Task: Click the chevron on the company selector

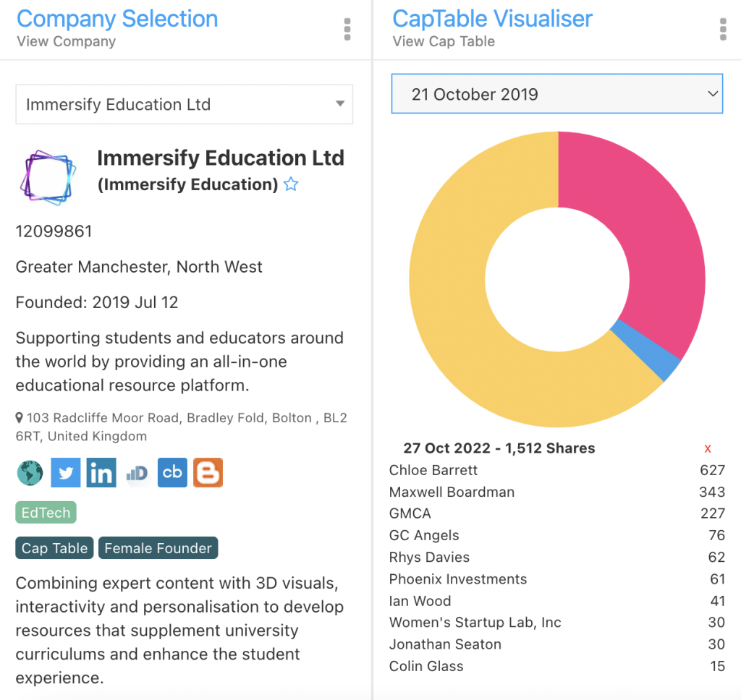Action: pyautogui.click(x=339, y=104)
